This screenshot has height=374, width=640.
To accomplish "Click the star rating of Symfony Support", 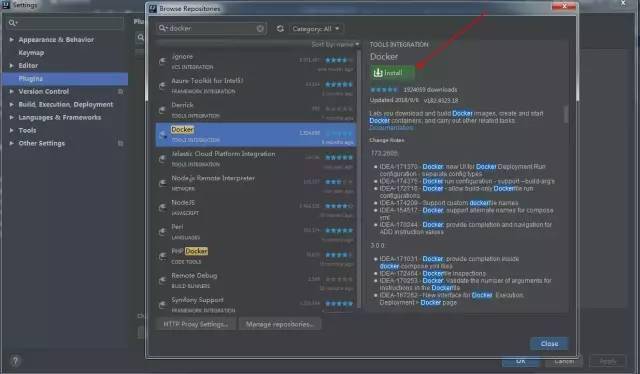I will pyautogui.click(x=338, y=304).
